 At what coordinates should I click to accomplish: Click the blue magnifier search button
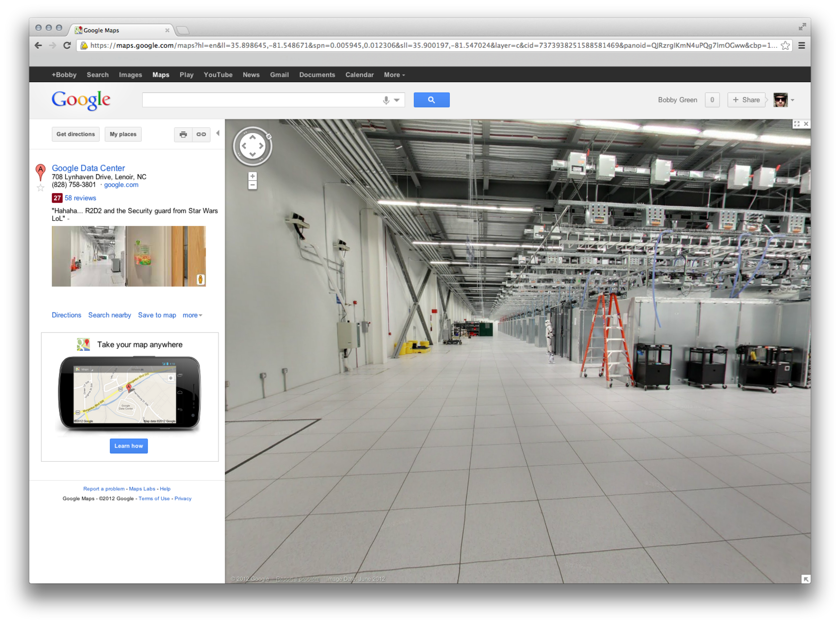[431, 100]
